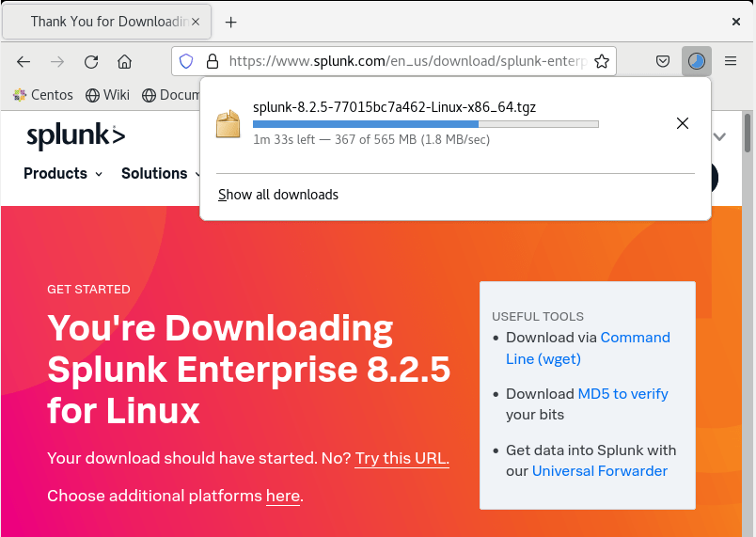
Task: Click the GET STARTED label
Action: tap(88, 290)
